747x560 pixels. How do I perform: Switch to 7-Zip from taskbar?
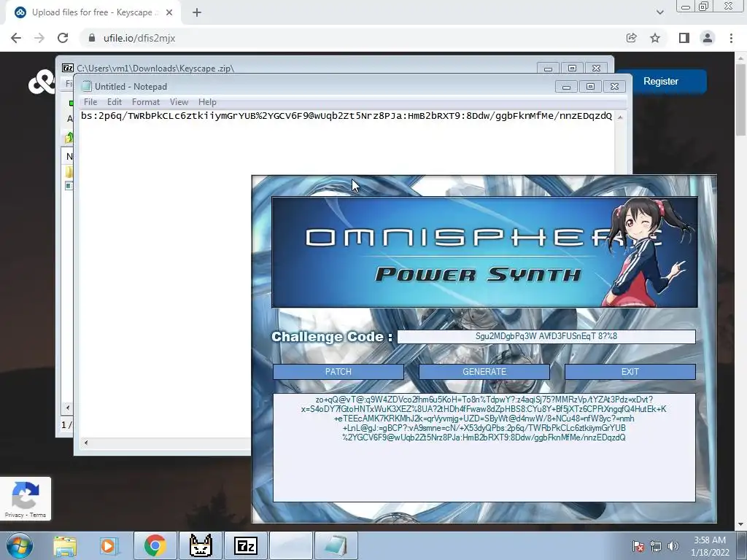pos(245,545)
